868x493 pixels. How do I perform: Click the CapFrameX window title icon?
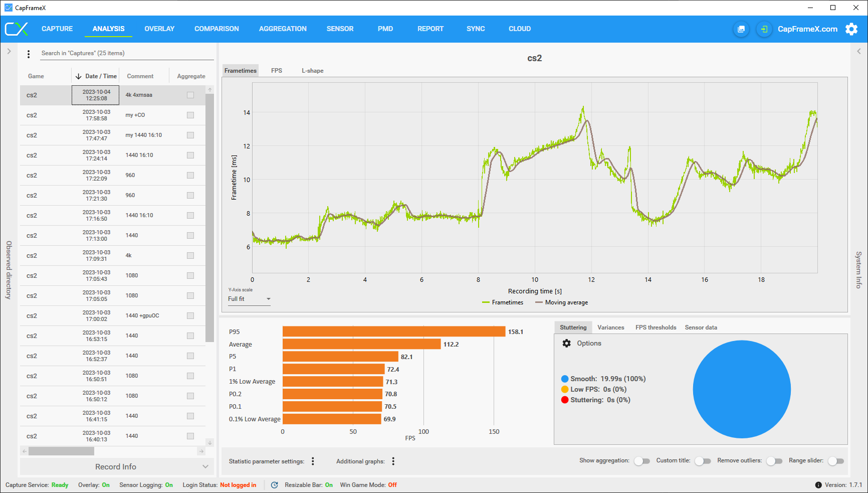(9, 8)
